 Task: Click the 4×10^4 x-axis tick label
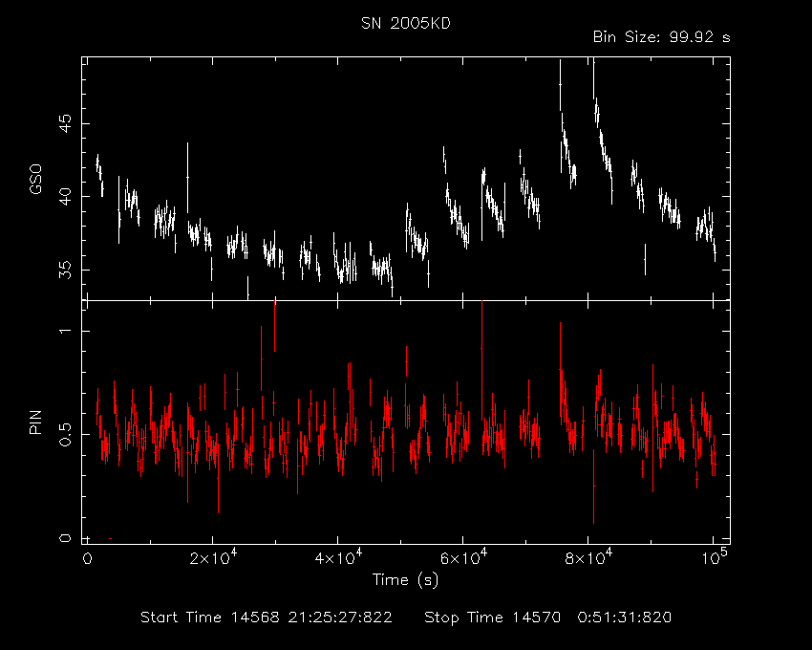(x=339, y=557)
